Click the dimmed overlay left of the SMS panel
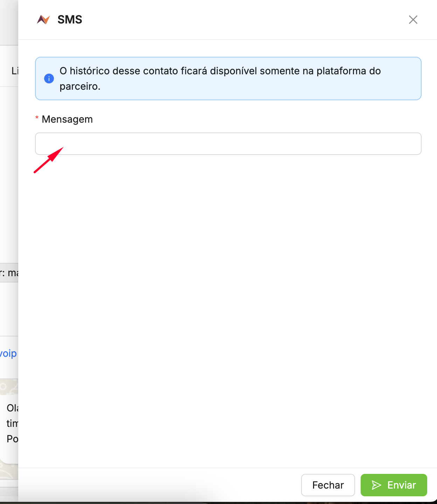This screenshot has height=504, width=437. pos(9,175)
